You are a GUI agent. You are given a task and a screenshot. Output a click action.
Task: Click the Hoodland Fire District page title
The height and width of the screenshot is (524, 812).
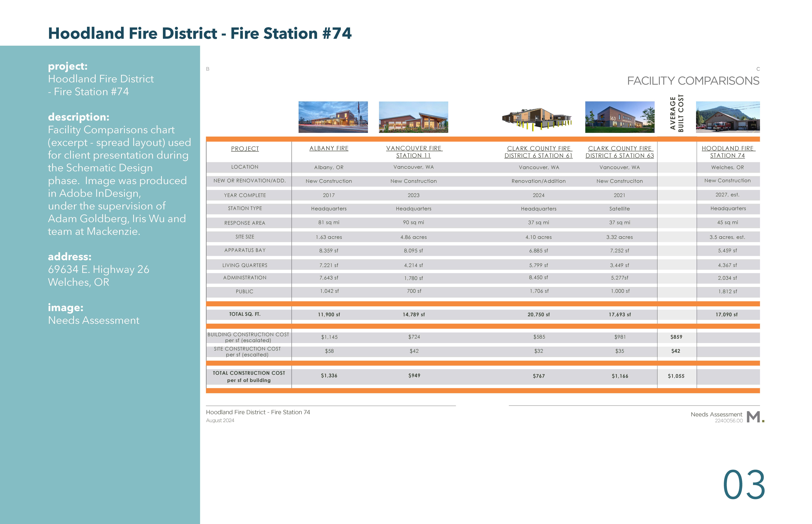point(200,33)
